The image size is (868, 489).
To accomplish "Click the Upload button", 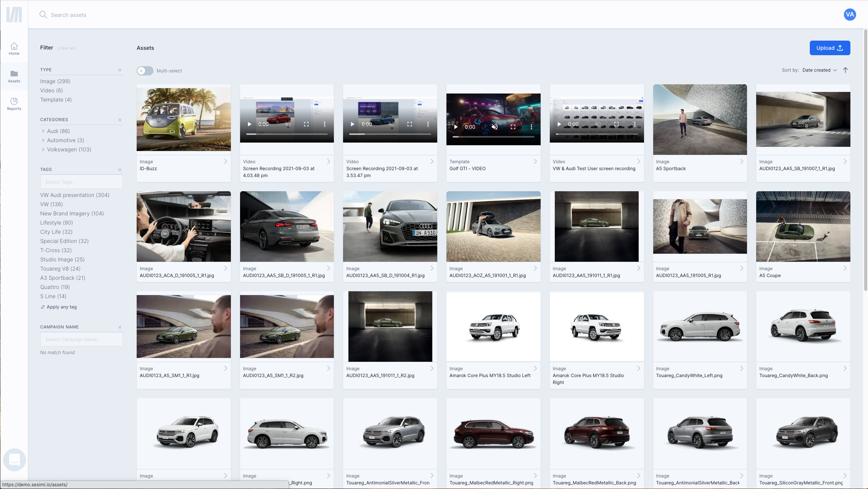I will [x=830, y=48].
